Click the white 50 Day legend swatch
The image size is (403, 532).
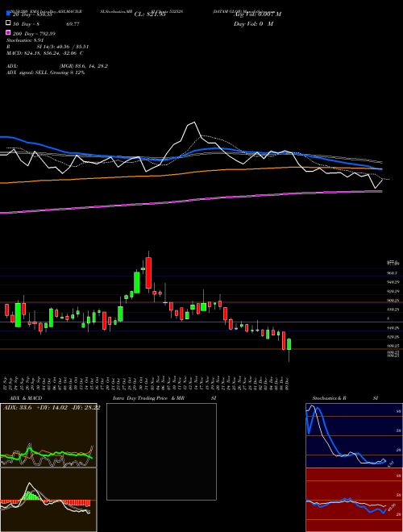(x=8, y=23)
